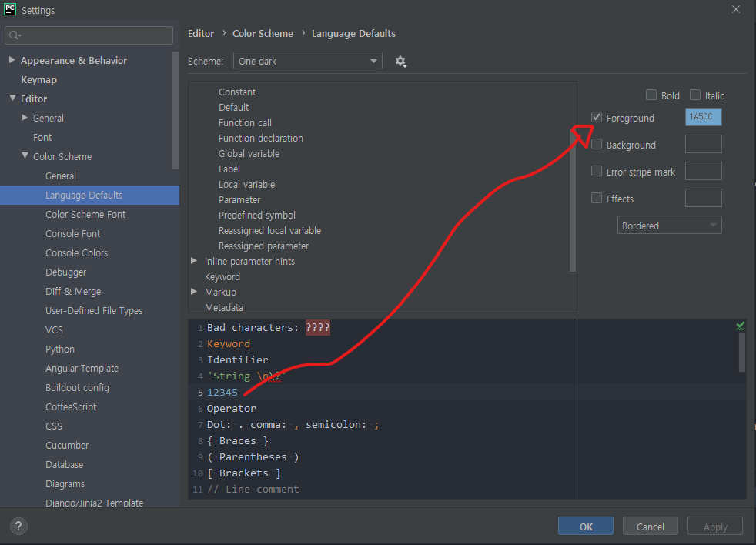This screenshot has height=545, width=756.
Task: Expand the General node under Editor
Action: (x=24, y=117)
